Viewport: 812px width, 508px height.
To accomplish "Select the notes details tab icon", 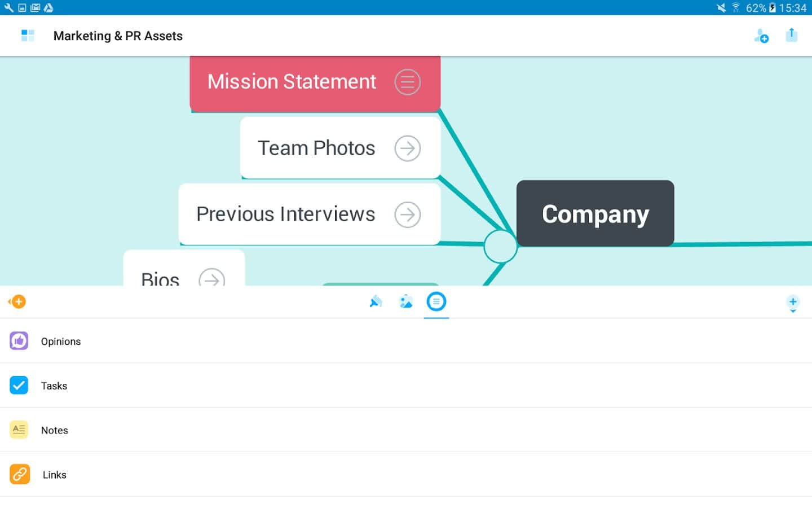I will (x=436, y=302).
